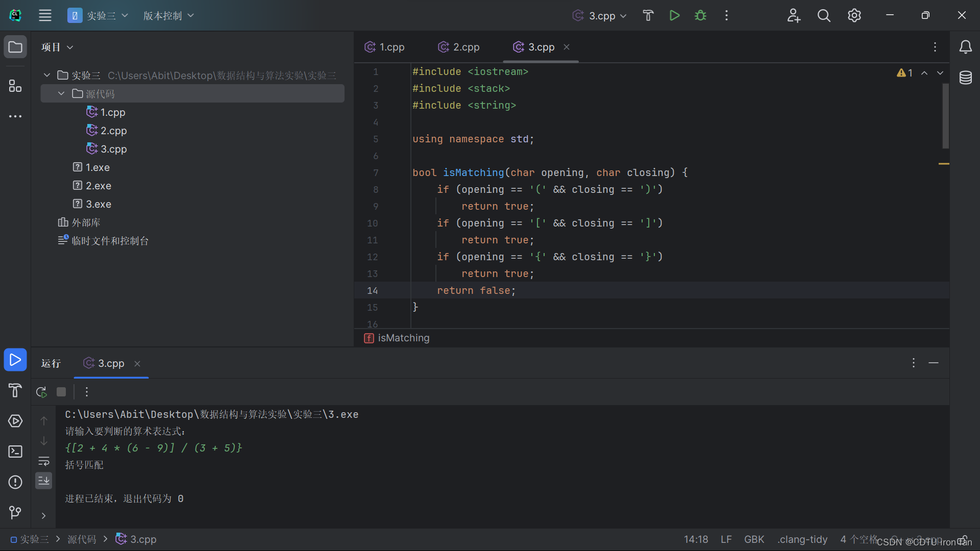Viewport: 980px width, 551px height.
Task: Open the Problems tool window icon
Action: point(15,482)
